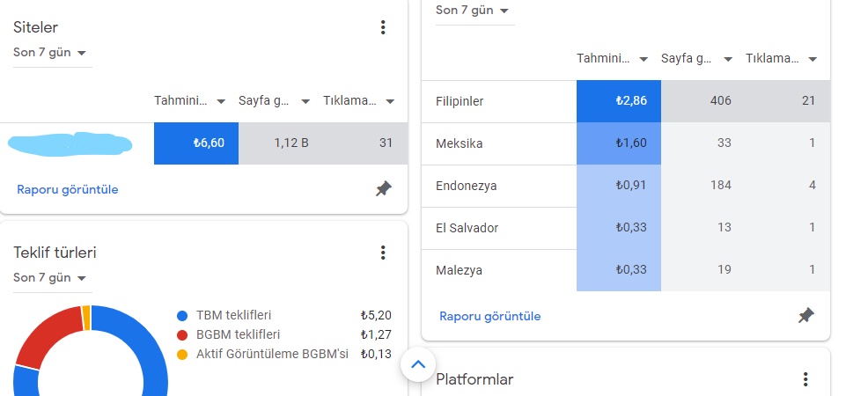Click the red BGBM teklifleri legend dot
The image size is (868, 396).
(x=182, y=334)
